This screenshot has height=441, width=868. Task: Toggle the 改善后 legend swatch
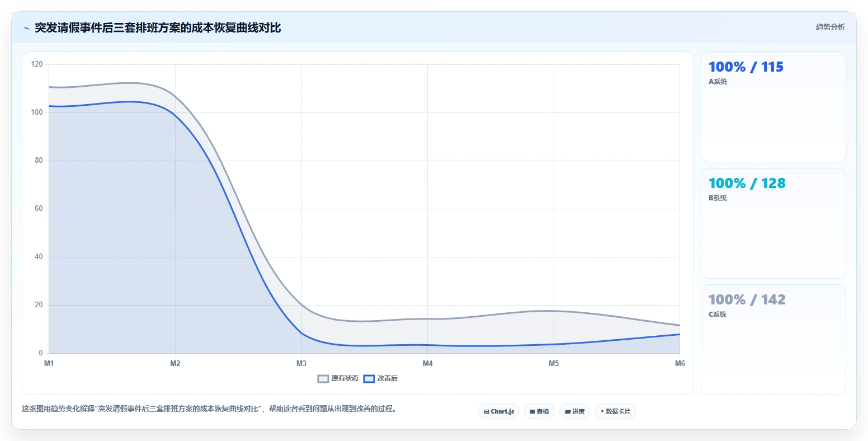369,379
